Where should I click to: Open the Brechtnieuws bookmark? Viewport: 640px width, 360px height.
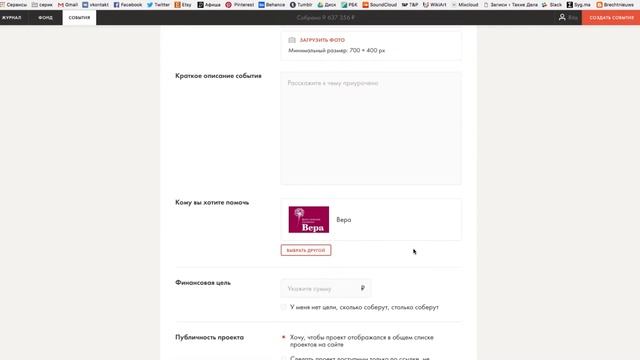coord(615,5)
